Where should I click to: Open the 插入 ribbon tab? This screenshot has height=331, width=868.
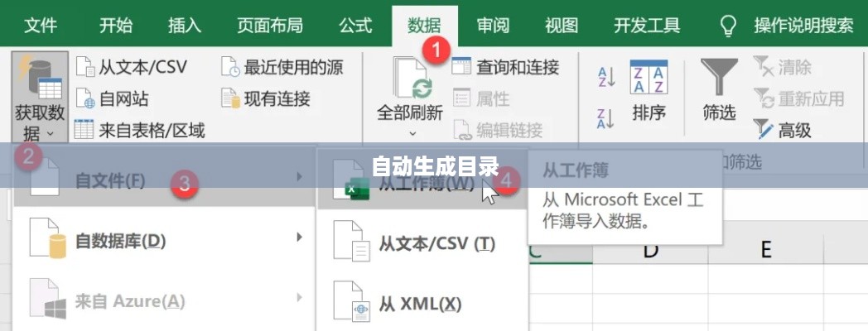coord(185,26)
